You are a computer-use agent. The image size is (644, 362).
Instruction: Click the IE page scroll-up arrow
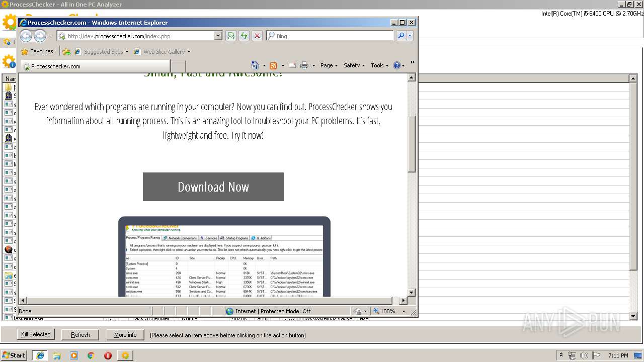coord(412,78)
